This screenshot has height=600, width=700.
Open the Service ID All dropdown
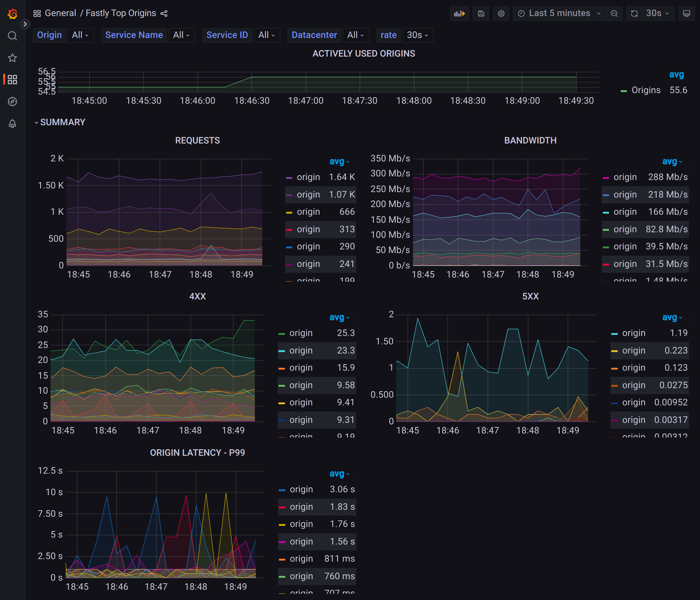(267, 35)
